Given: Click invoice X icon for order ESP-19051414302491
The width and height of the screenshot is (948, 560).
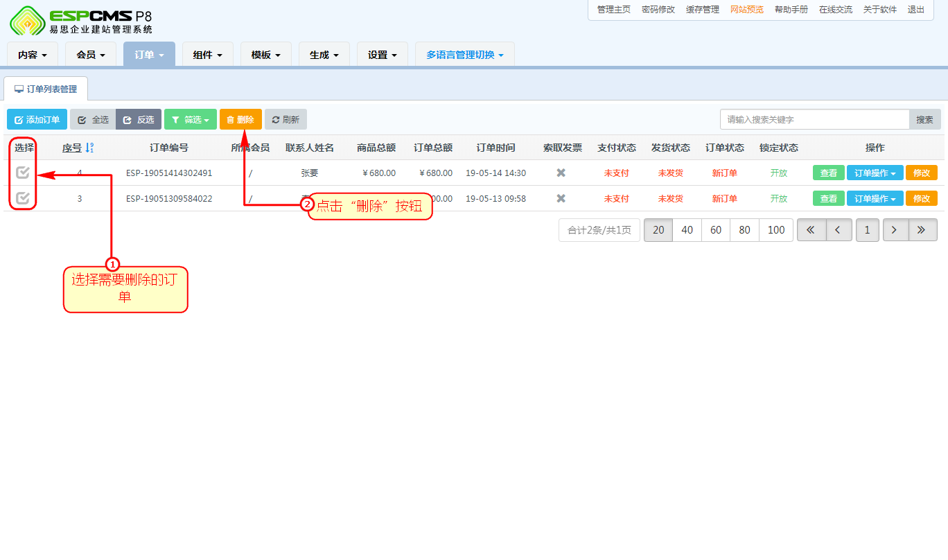Looking at the screenshot, I should 561,173.
